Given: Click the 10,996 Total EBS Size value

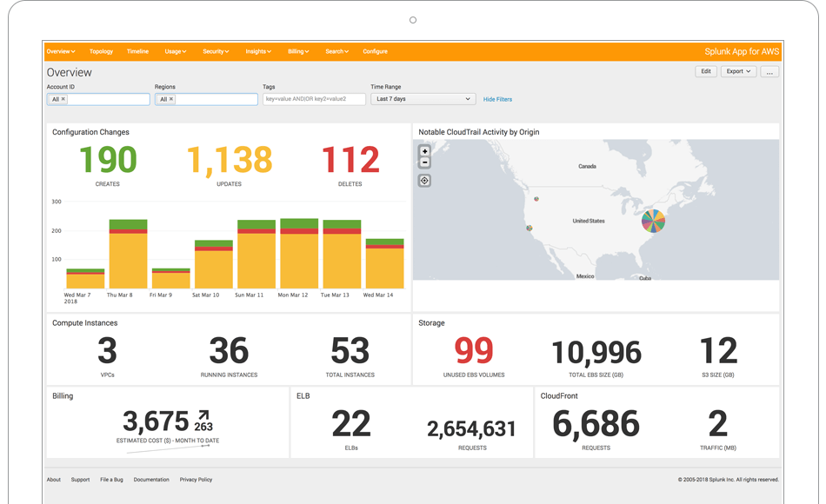Looking at the screenshot, I should click(x=596, y=352).
